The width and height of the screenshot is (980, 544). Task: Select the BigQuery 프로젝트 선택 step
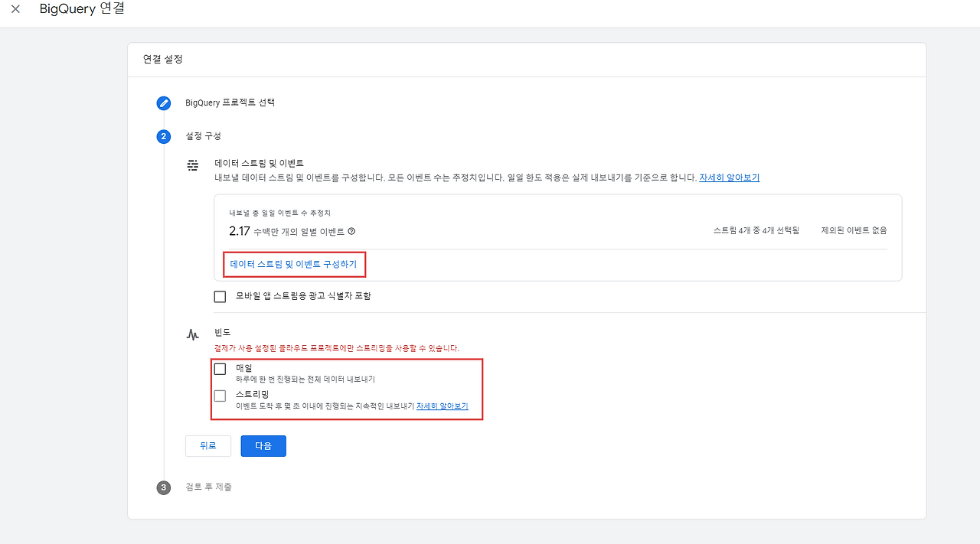point(230,103)
